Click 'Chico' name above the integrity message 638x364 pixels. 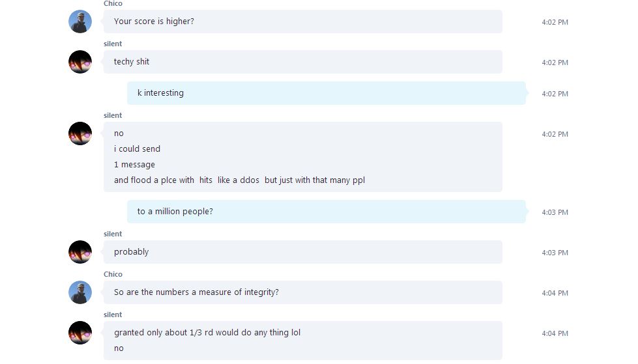click(113, 274)
